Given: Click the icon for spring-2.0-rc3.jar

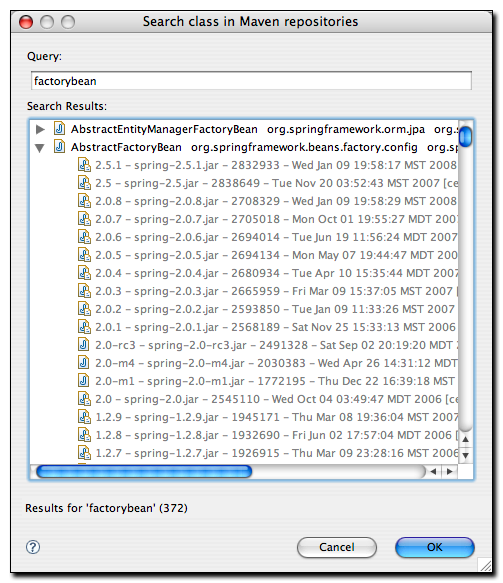Looking at the screenshot, I should [x=84, y=345].
